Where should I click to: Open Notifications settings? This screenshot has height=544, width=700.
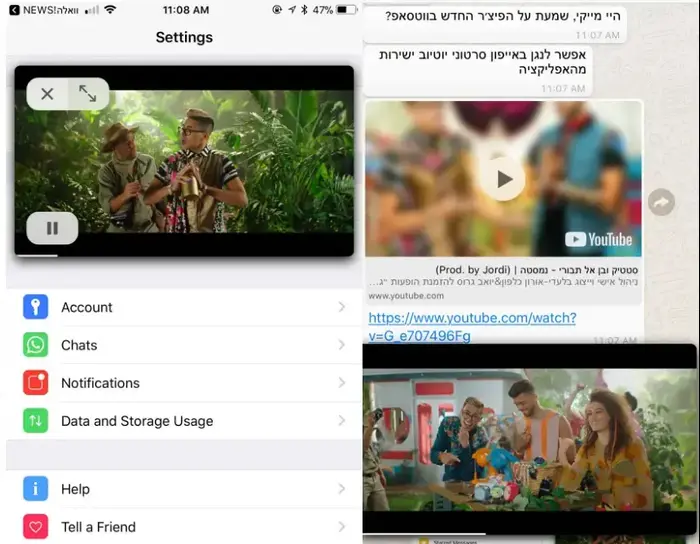tap(184, 383)
